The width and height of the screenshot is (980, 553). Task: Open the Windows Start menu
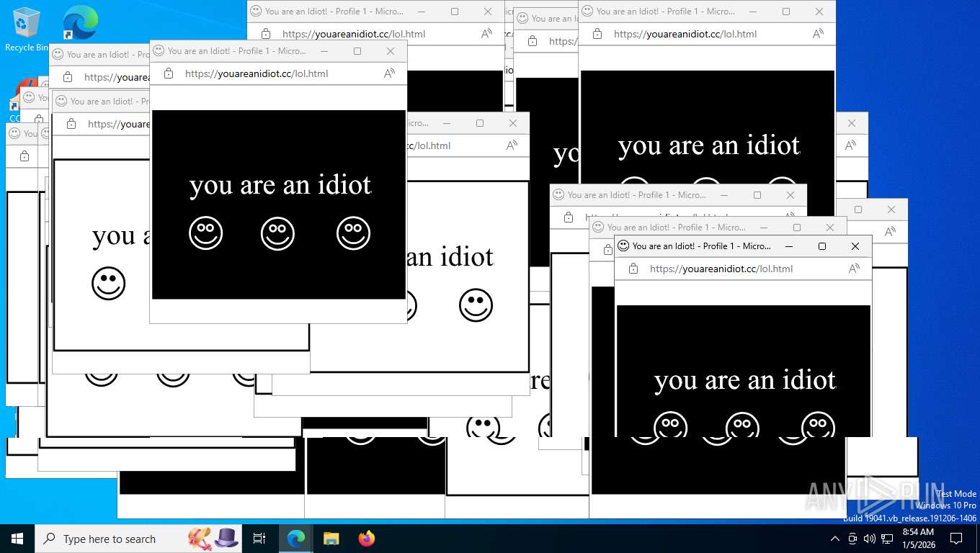[17, 539]
